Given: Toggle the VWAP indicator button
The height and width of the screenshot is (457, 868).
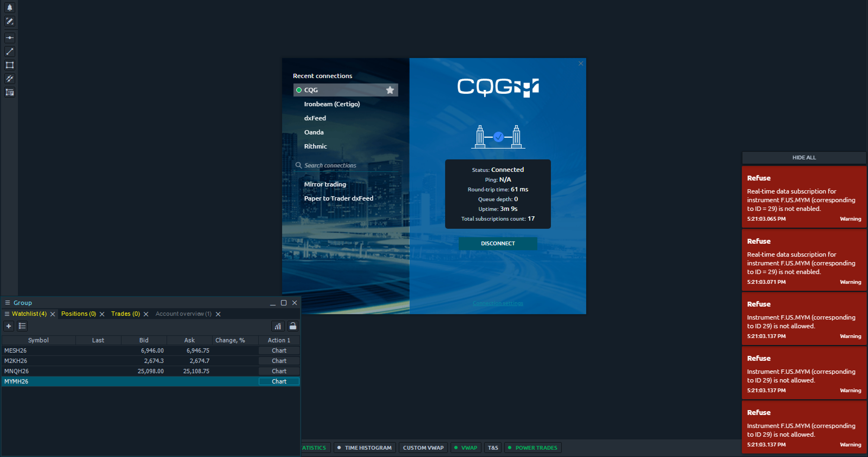Looking at the screenshot, I should click(x=466, y=448).
